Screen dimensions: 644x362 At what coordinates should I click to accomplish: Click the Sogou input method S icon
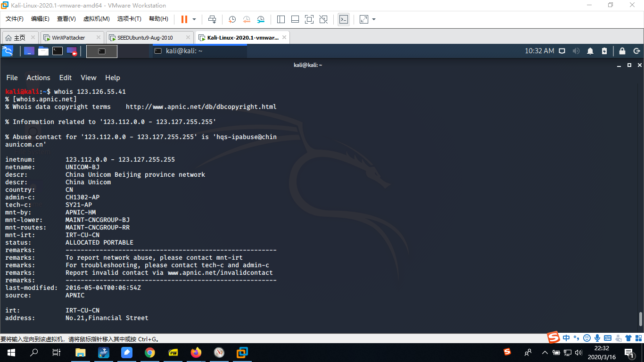click(x=554, y=337)
